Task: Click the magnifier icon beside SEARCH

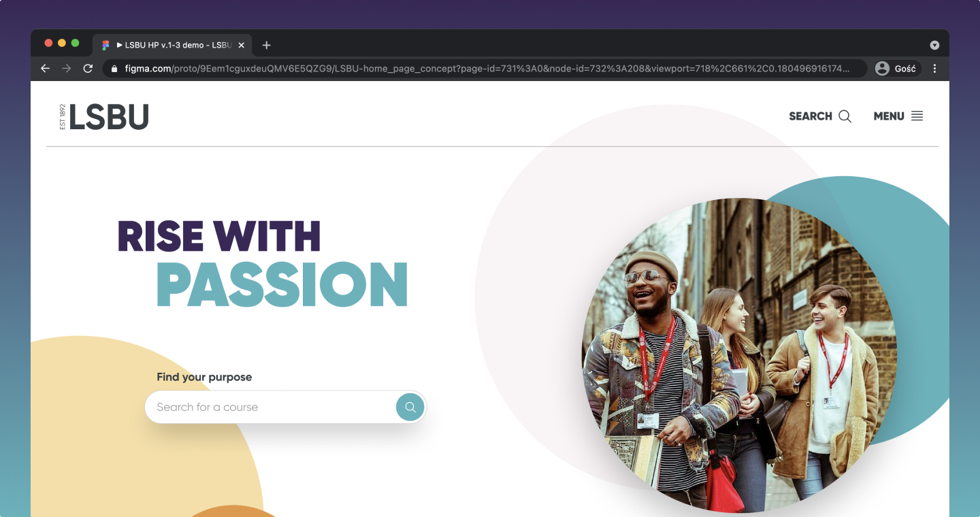Action: click(x=845, y=116)
